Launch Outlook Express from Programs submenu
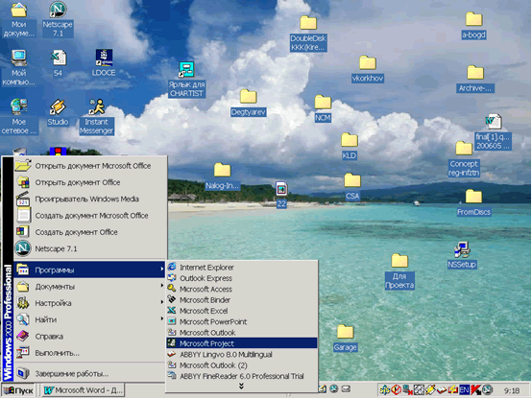This screenshot has width=532, height=399. click(242, 278)
